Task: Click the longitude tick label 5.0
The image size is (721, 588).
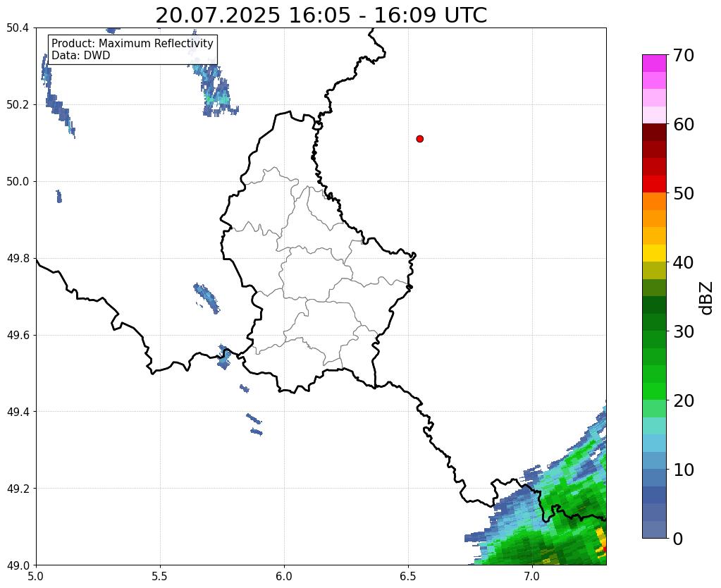Action: click(x=36, y=576)
